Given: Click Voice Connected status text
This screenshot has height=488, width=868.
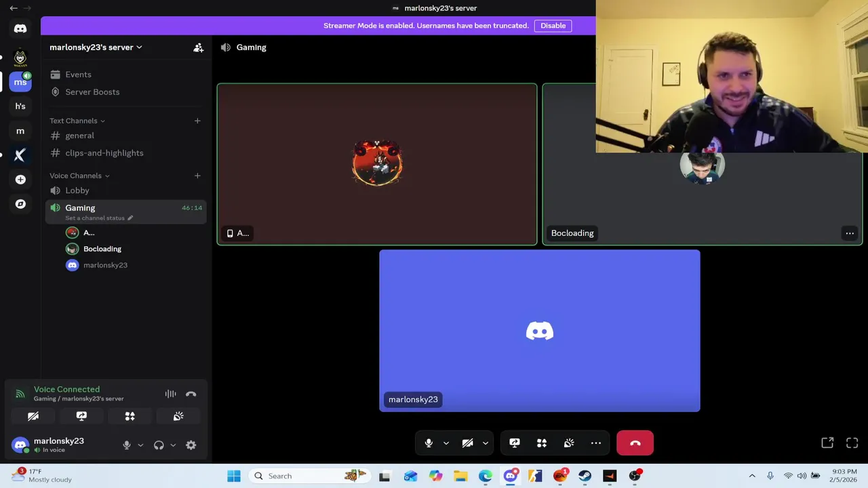Looking at the screenshot, I should (x=66, y=389).
